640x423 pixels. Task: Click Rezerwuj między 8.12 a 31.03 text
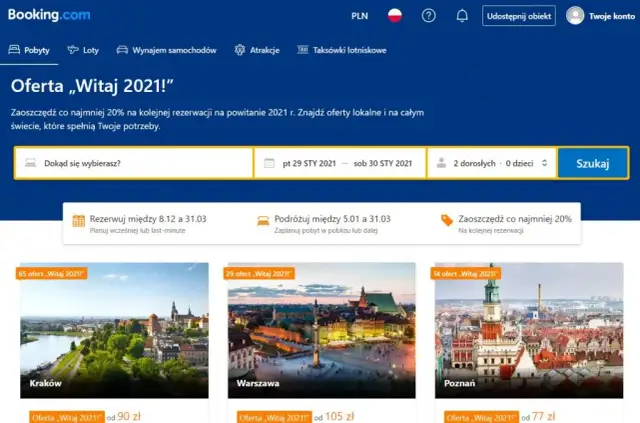point(148,219)
